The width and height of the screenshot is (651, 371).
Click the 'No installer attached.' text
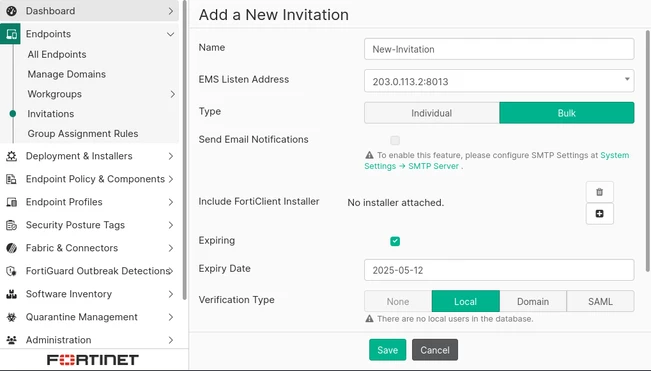396,203
